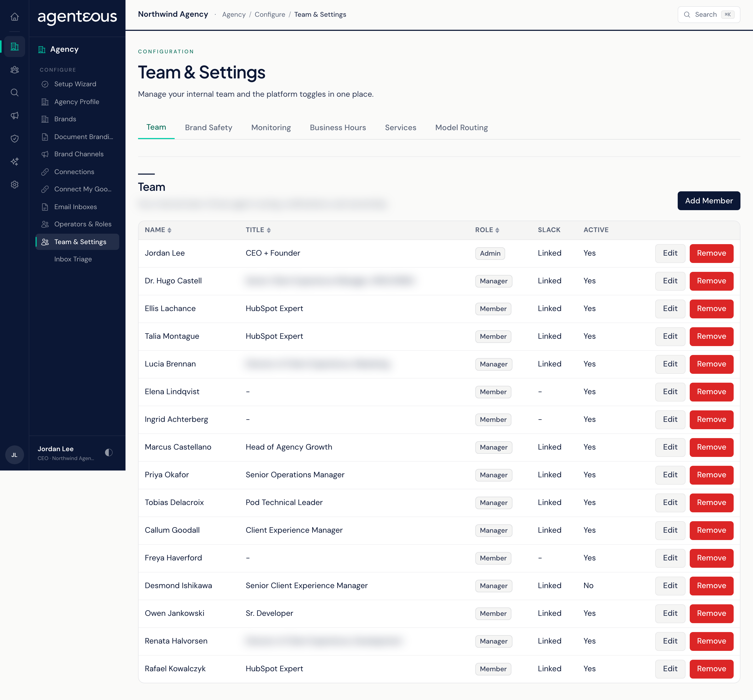
Task: Click the Email Inboxes file icon
Action: coord(45,207)
